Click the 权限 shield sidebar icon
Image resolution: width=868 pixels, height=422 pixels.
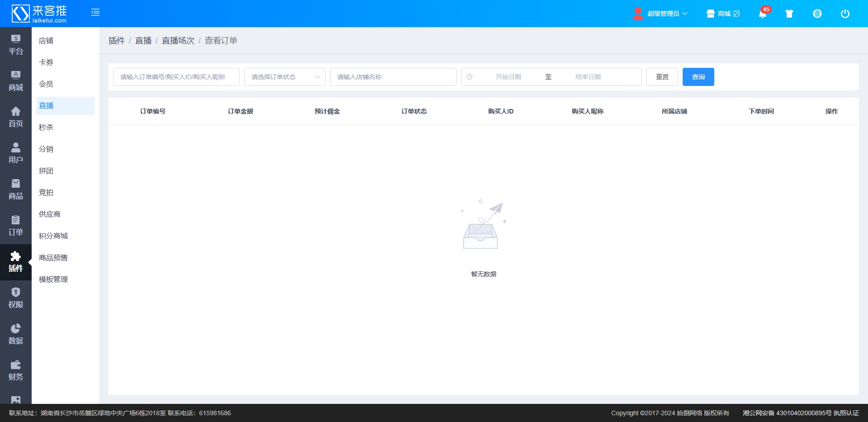[x=16, y=298]
